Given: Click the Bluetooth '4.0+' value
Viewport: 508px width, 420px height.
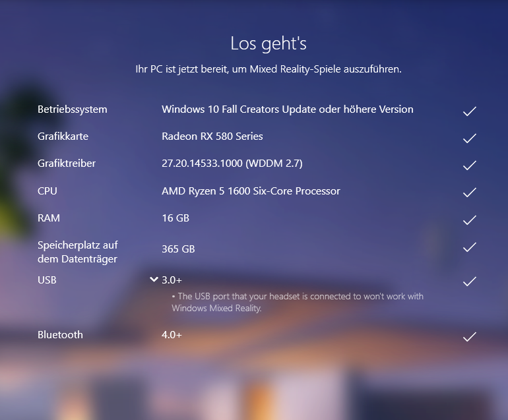Looking at the screenshot, I should pos(172,334).
